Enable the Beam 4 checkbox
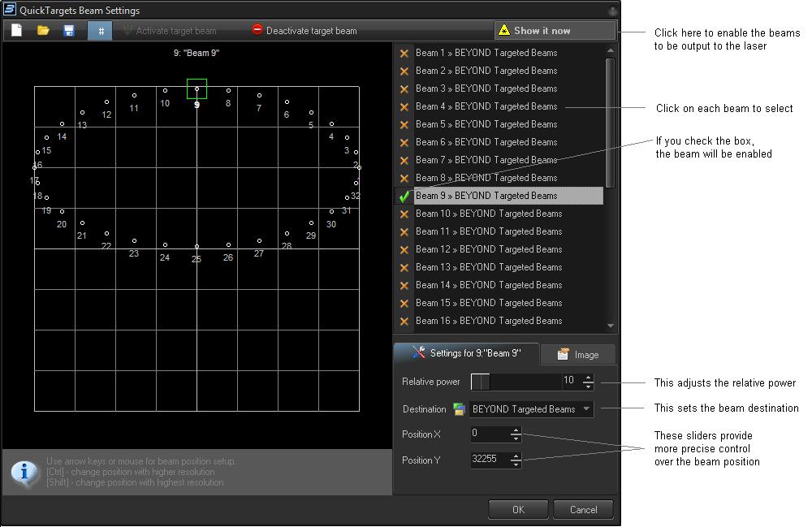812x527 pixels. click(x=404, y=106)
